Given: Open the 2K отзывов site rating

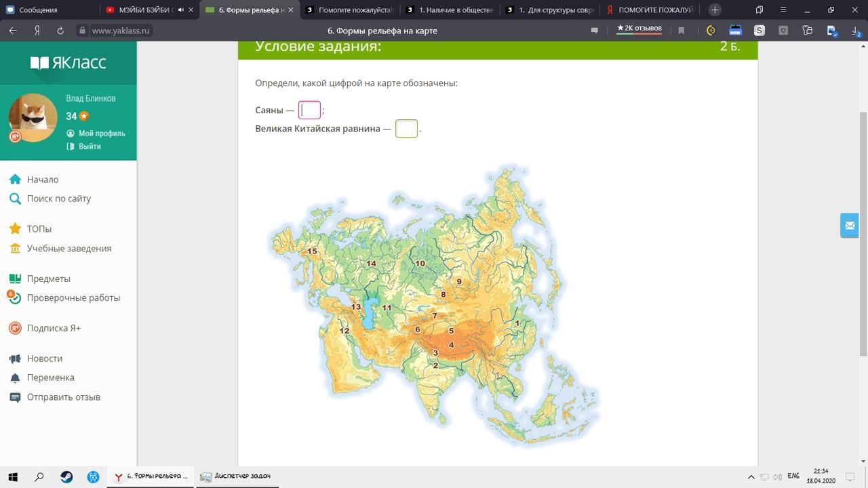Looking at the screenshot, I should coord(639,28).
